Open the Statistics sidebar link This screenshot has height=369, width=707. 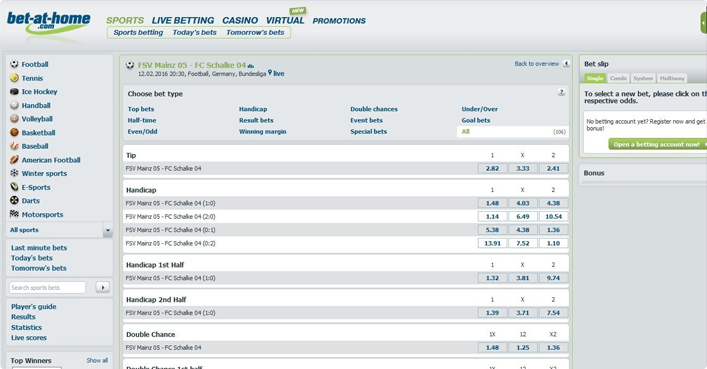[26, 327]
